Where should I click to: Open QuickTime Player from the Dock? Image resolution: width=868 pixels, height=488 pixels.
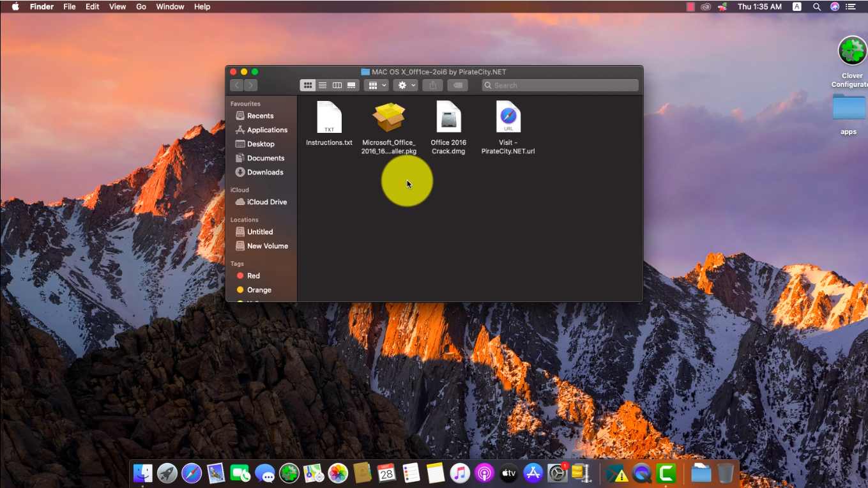tap(642, 473)
